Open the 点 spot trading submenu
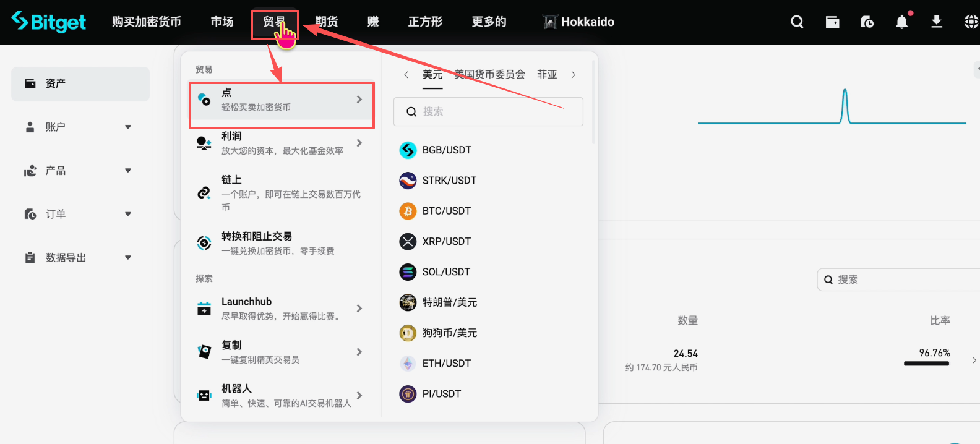Image resolution: width=980 pixels, height=444 pixels. [x=282, y=100]
